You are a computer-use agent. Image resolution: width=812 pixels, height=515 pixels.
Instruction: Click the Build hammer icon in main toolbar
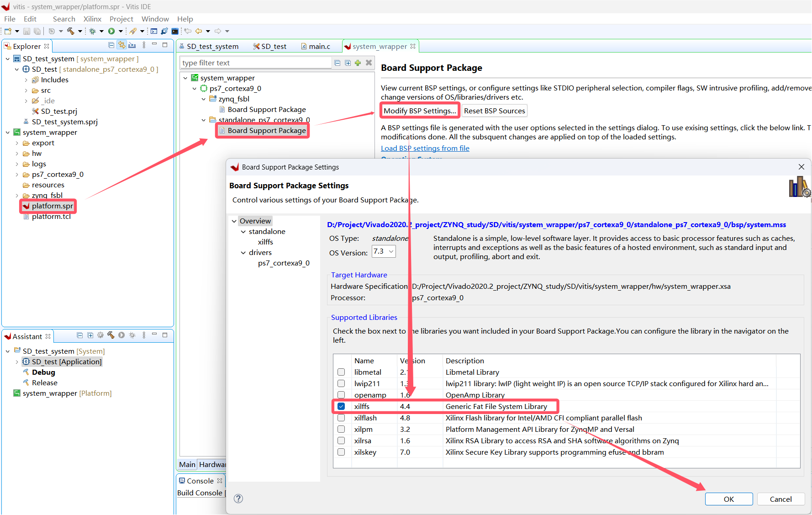tap(70, 31)
